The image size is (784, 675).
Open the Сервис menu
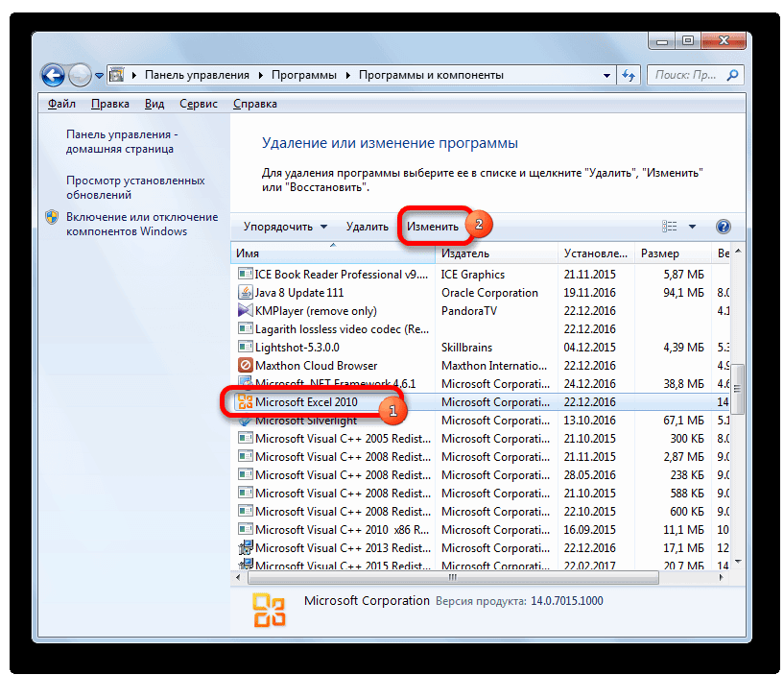[200, 104]
